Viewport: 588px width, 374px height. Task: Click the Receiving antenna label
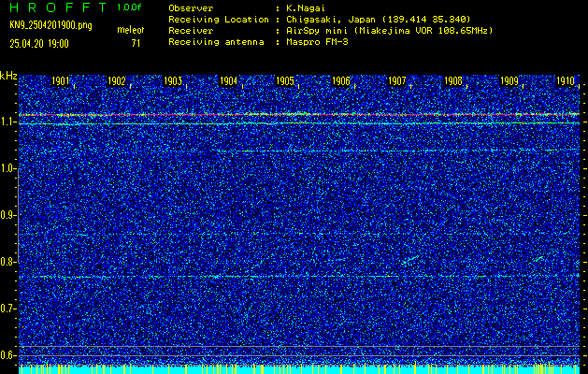coord(216,42)
